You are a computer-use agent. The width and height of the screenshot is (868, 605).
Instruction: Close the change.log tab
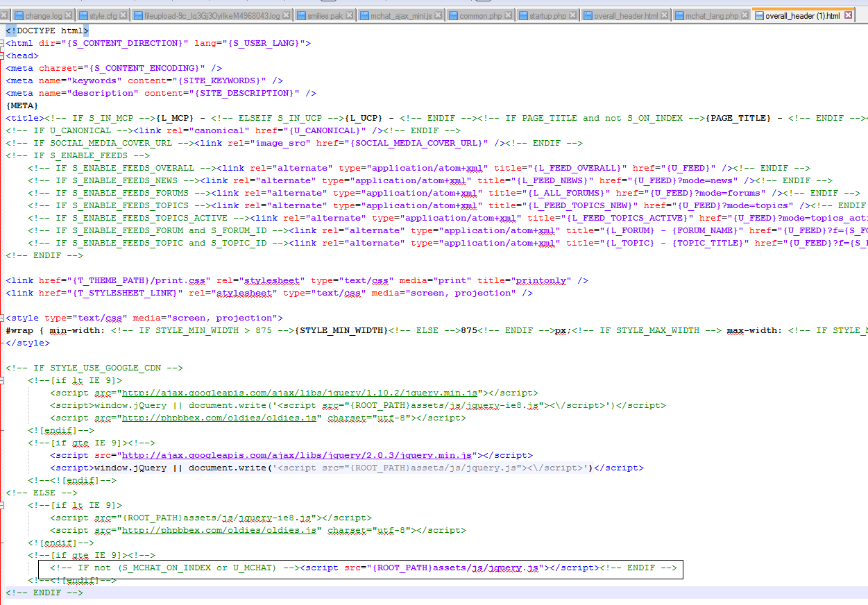[70, 15]
